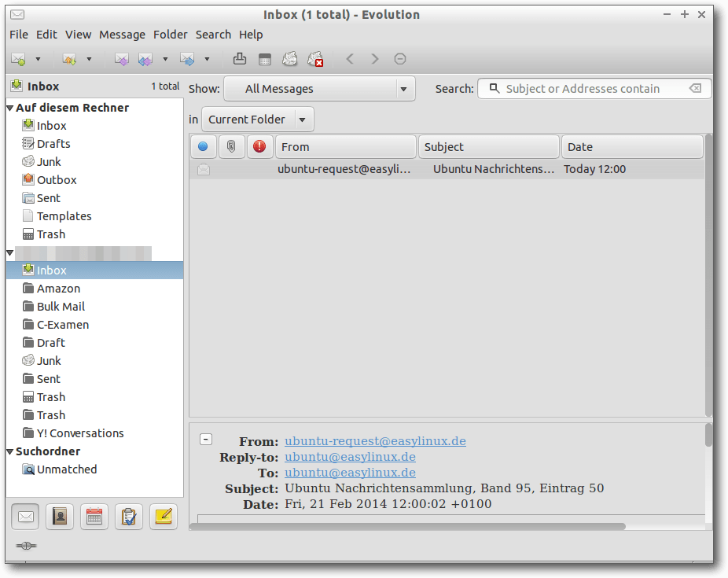Toggle the online/offline connection status icon
This screenshot has height=578, width=728.
coord(26,546)
